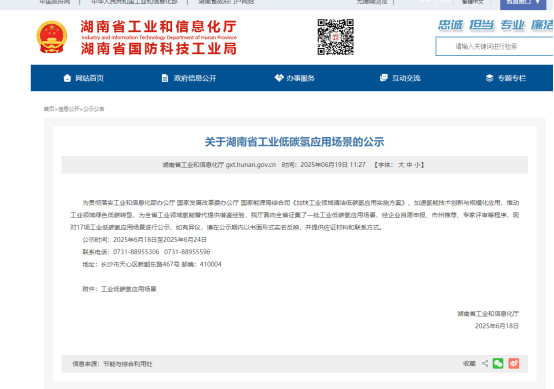
Task: Click the 中华人民共和国工业和信息化部 top link
Action: 134,2
